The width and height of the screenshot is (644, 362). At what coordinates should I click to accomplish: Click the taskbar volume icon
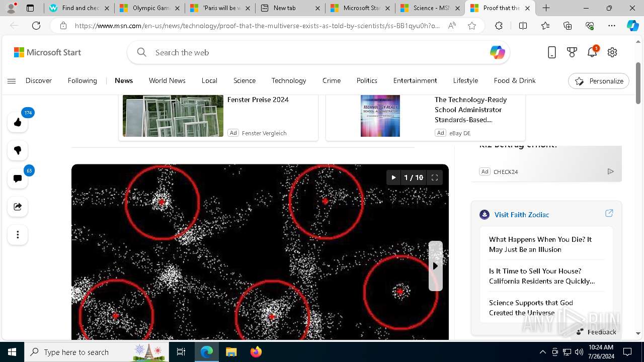click(579, 352)
